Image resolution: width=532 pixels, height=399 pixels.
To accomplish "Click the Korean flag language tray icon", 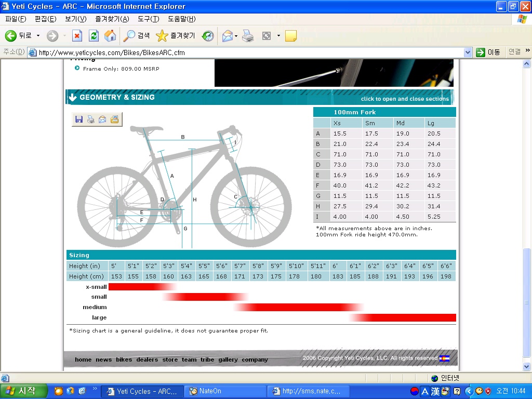I will point(414,391).
